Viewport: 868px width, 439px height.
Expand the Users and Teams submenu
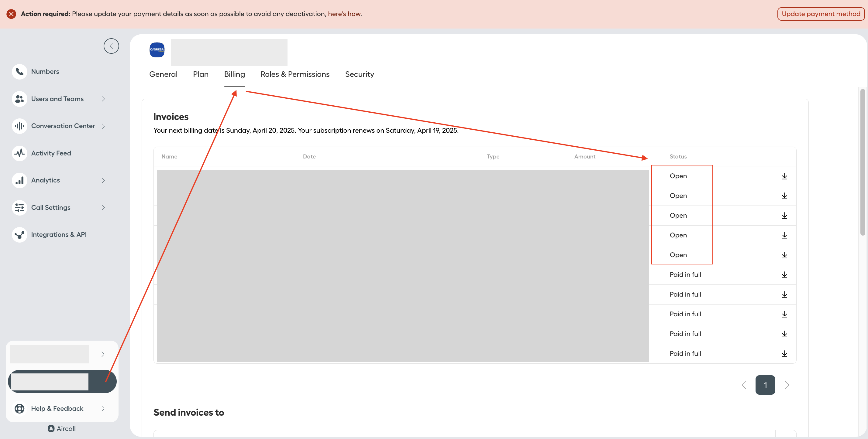103,99
